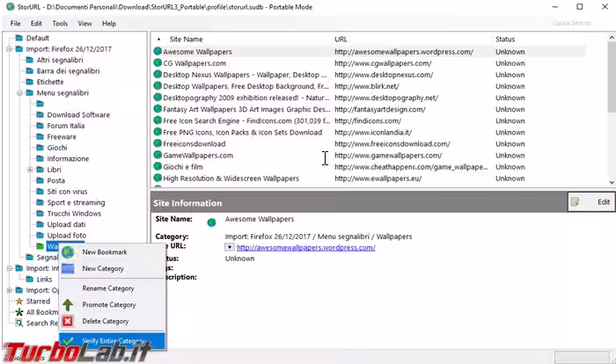The height and width of the screenshot is (364, 616).
Task: Click the Default category folder icon
Action: (18, 39)
